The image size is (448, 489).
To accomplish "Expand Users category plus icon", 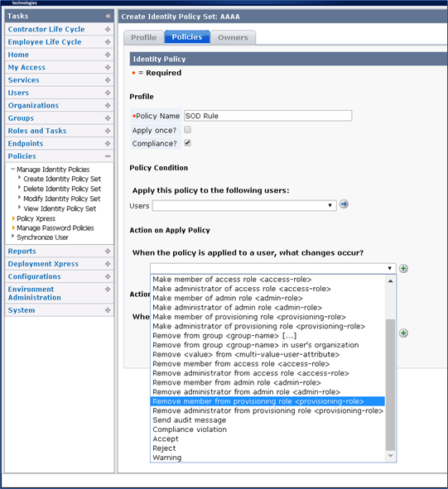I will tap(108, 93).
